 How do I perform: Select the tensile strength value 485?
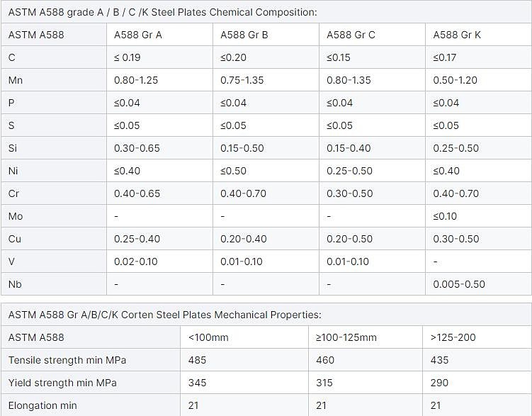[197, 360]
